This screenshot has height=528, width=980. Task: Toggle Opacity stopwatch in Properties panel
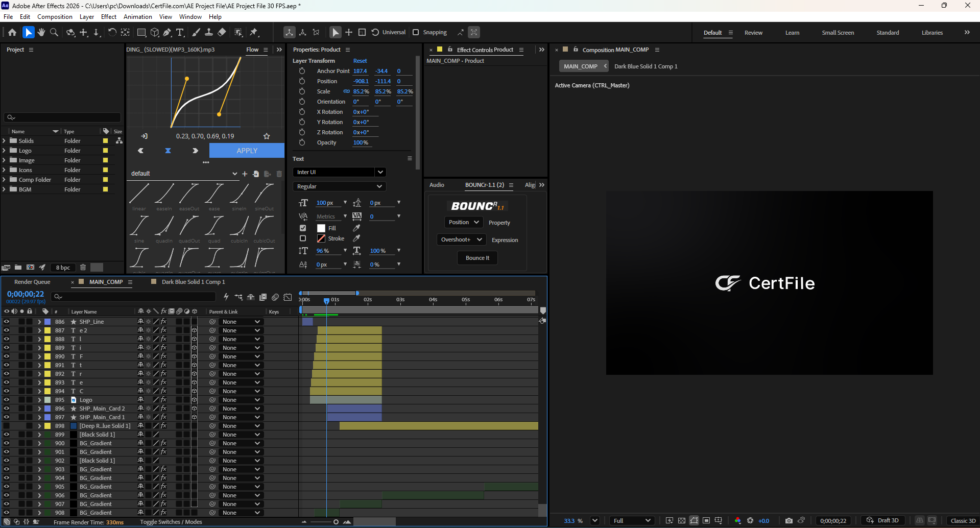(302, 142)
